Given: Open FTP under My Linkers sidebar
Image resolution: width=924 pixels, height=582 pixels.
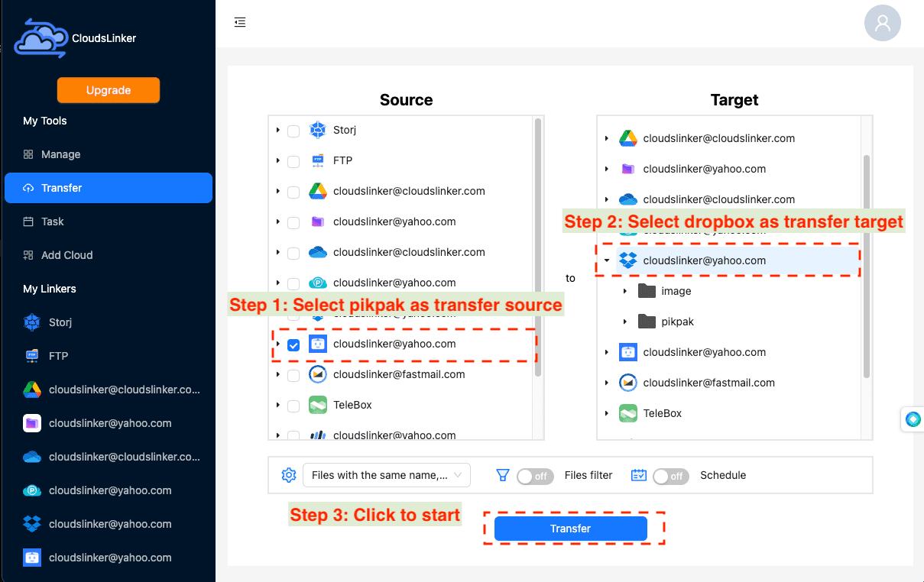Looking at the screenshot, I should click(x=108, y=356).
